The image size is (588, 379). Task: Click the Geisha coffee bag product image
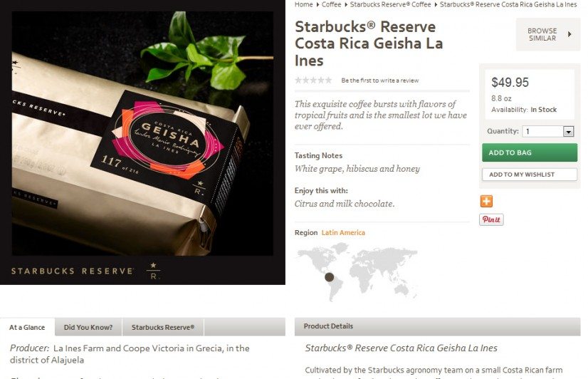pos(142,133)
